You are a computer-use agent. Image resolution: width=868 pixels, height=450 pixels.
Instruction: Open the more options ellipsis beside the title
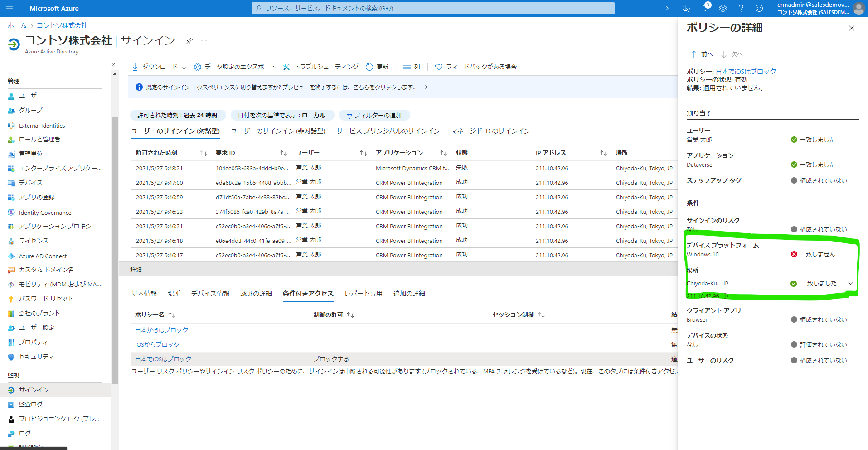(204, 41)
